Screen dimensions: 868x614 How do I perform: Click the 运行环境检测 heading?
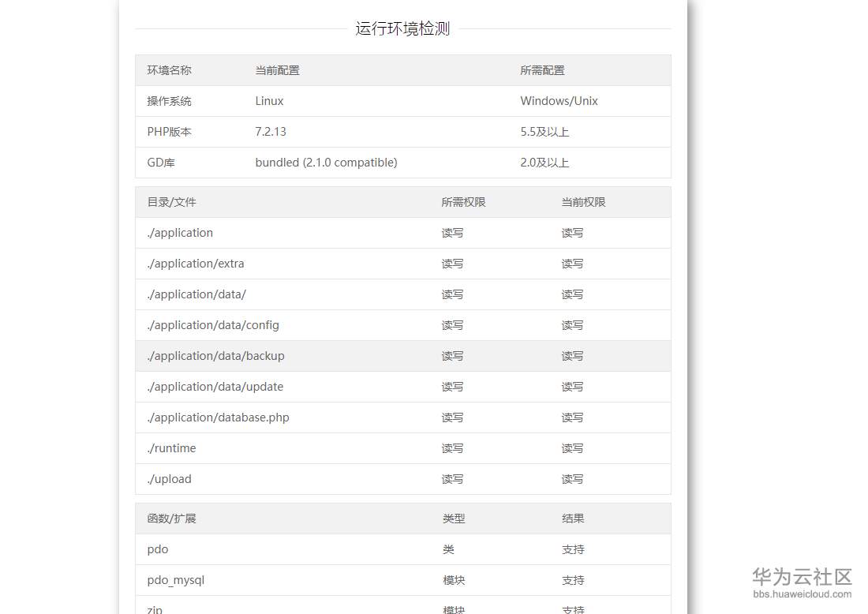tap(402, 28)
